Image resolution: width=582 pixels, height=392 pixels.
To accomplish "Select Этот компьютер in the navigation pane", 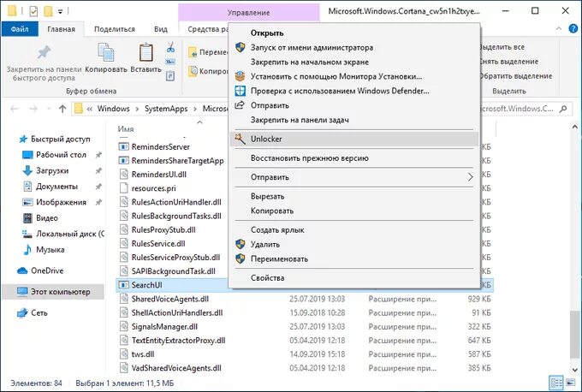I will click(x=53, y=292).
